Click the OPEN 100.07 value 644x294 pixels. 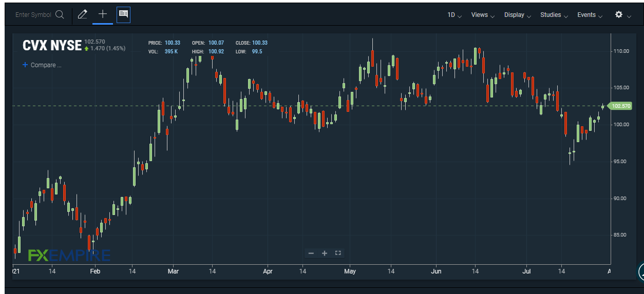[216, 43]
